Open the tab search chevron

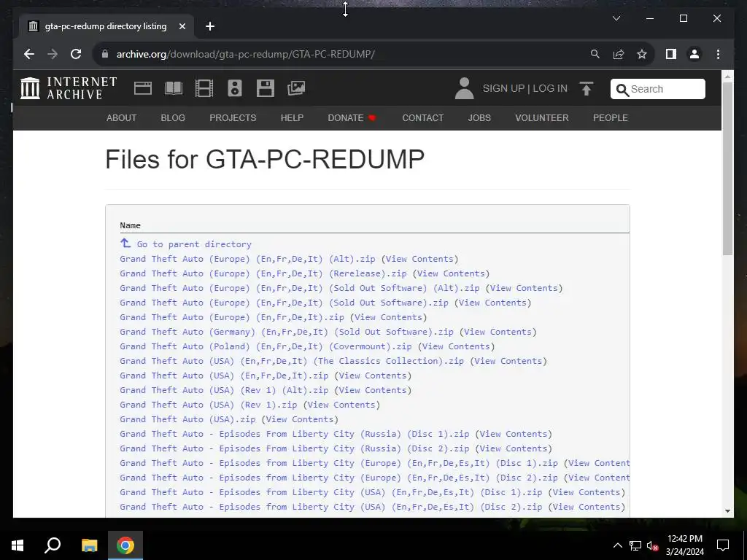click(x=616, y=18)
